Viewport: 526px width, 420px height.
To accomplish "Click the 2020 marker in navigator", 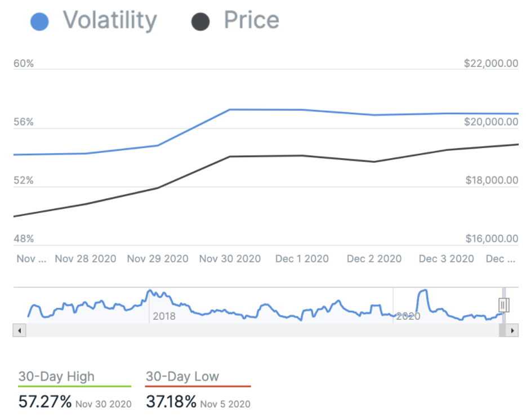I will click(408, 316).
